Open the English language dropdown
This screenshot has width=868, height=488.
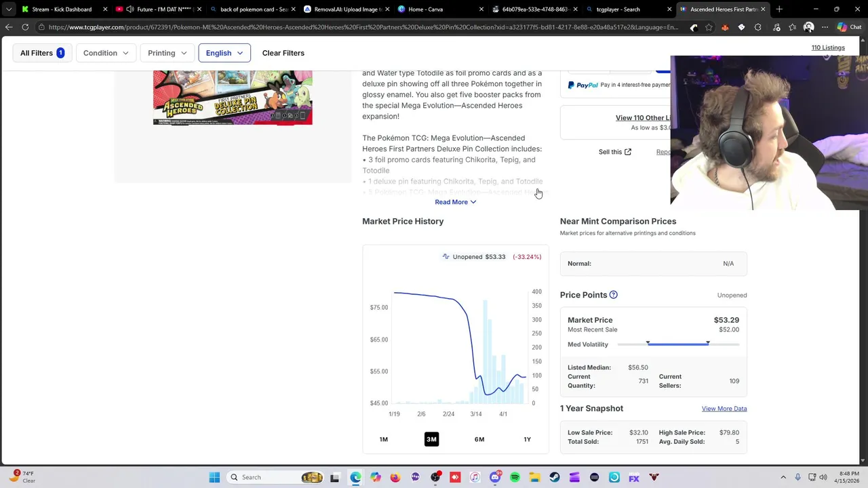[224, 53]
